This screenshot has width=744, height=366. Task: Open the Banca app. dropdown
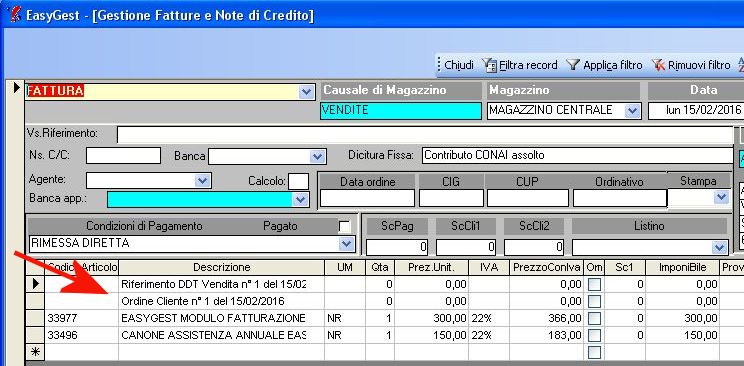pos(300,200)
